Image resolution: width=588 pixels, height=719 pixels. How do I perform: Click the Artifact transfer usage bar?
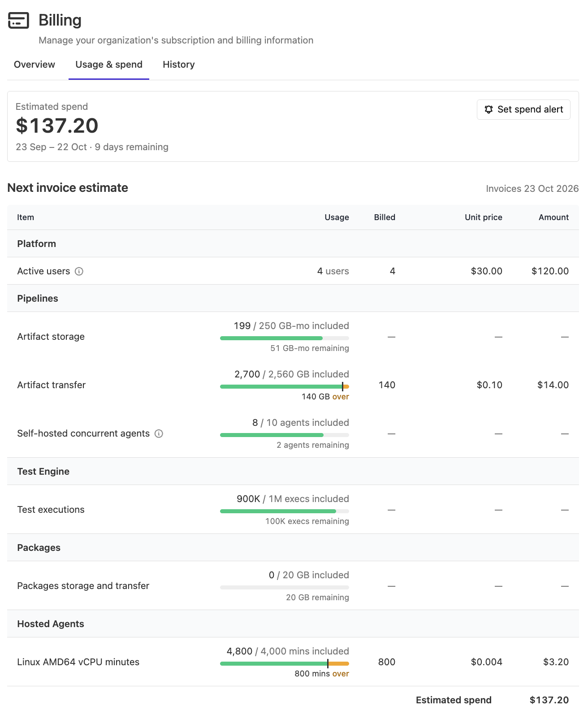click(x=285, y=386)
